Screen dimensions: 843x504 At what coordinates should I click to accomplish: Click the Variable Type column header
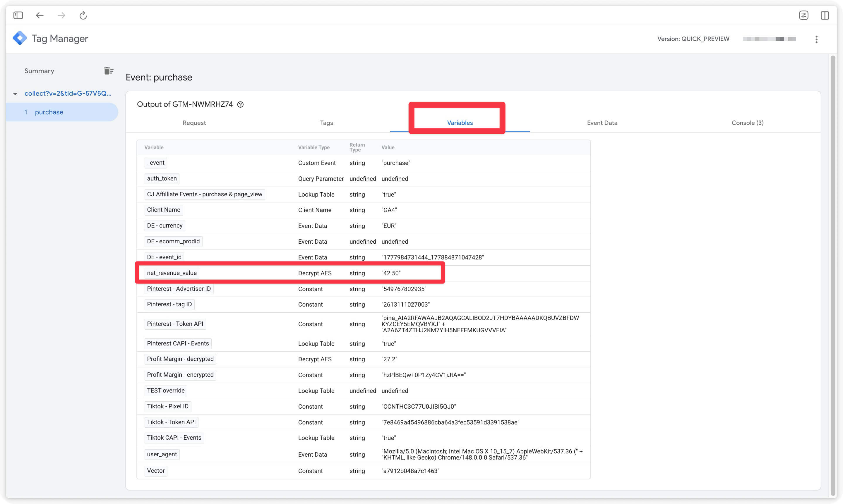click(313, 147)
